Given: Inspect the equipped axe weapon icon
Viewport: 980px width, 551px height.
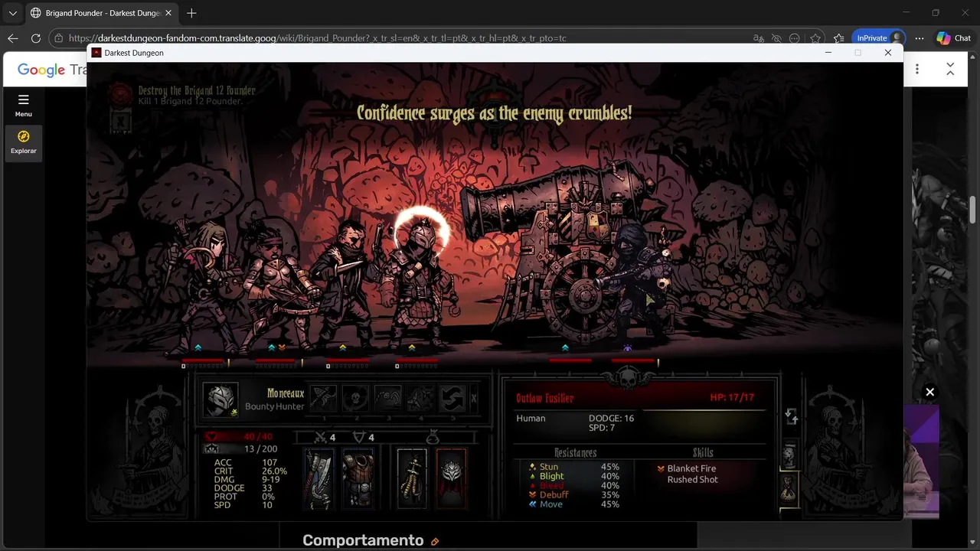Looking at the screenshot, I should pyautogui.click(x=318, y=479).
